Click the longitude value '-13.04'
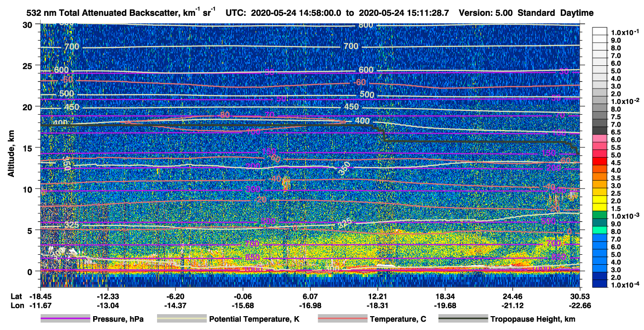 (107, 305)
